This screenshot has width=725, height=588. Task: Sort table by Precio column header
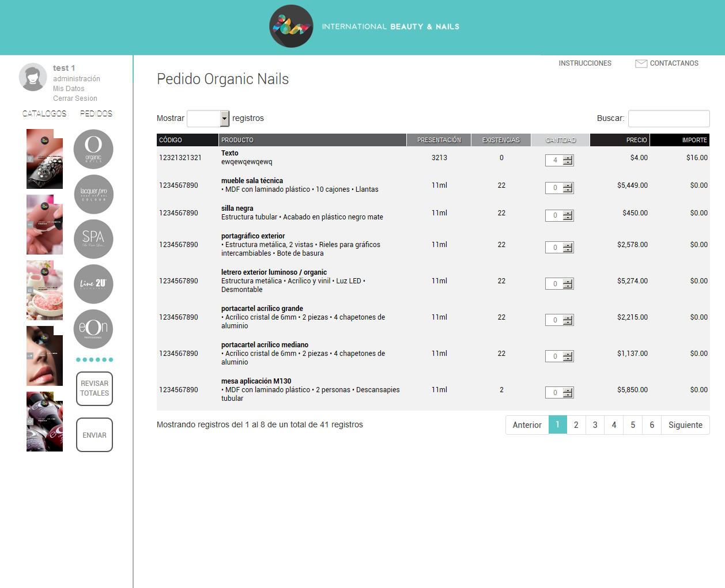[x=620, y=140]
